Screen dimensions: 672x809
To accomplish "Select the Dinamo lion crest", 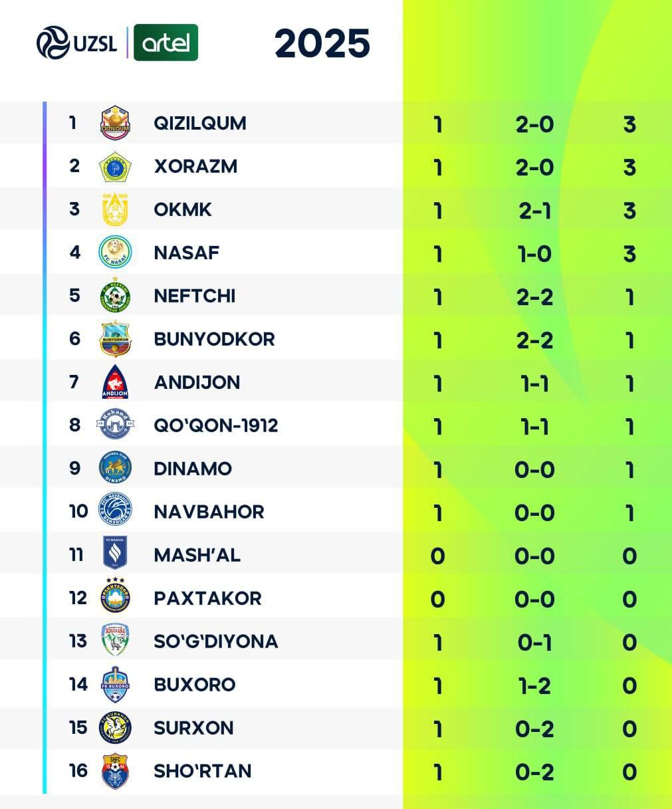I will (116, 468).
